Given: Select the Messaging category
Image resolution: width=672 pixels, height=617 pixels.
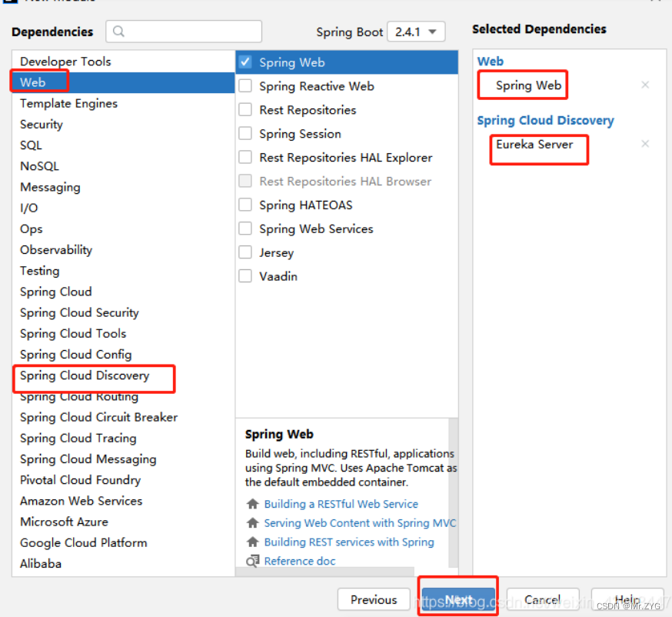Looking at the screenshot, I should click(124, 187).
